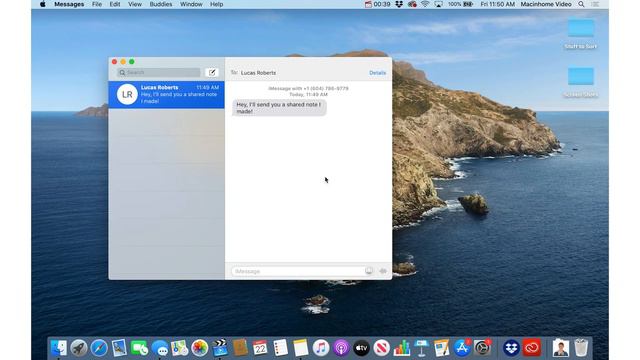Image resolution: width=640 pixels, height=360 pixels.
Task: Open Reminders list icon in Dock
Action: coord(280,348)
